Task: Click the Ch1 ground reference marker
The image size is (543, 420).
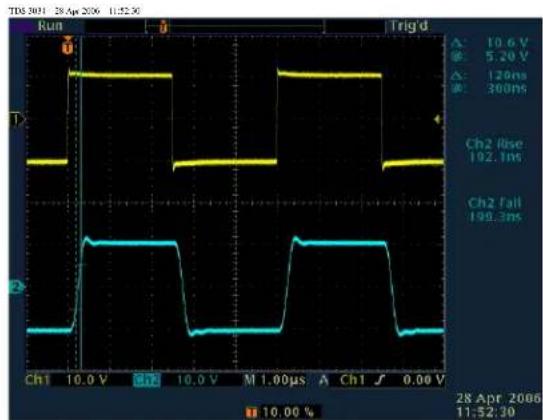Action: pyautogui.click(x=17, y=119)
